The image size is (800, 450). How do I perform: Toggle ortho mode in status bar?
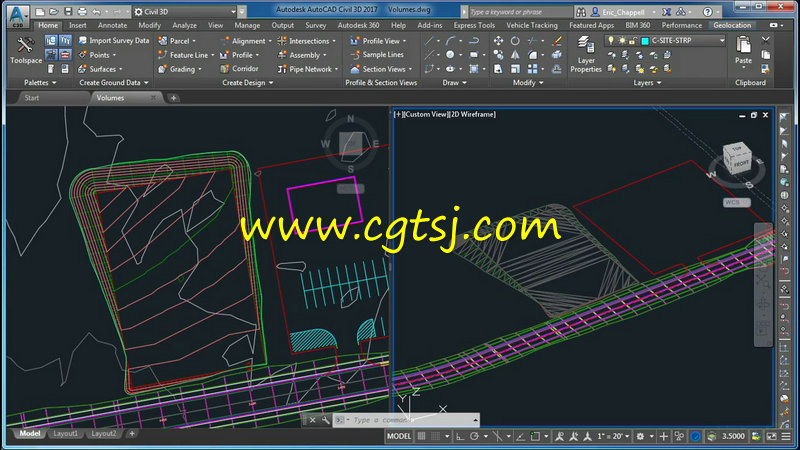pos(460,436)
